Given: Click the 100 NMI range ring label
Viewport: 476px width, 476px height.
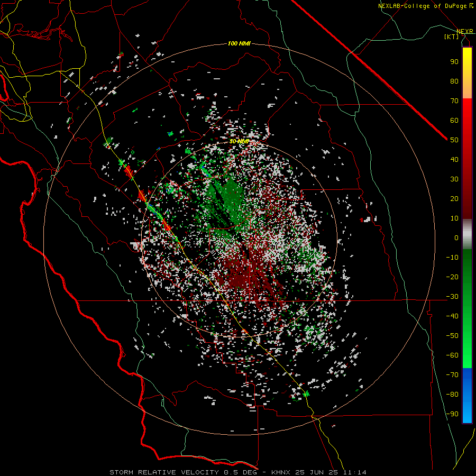Looking at the screenshot, I should click(x=239, y=43).
